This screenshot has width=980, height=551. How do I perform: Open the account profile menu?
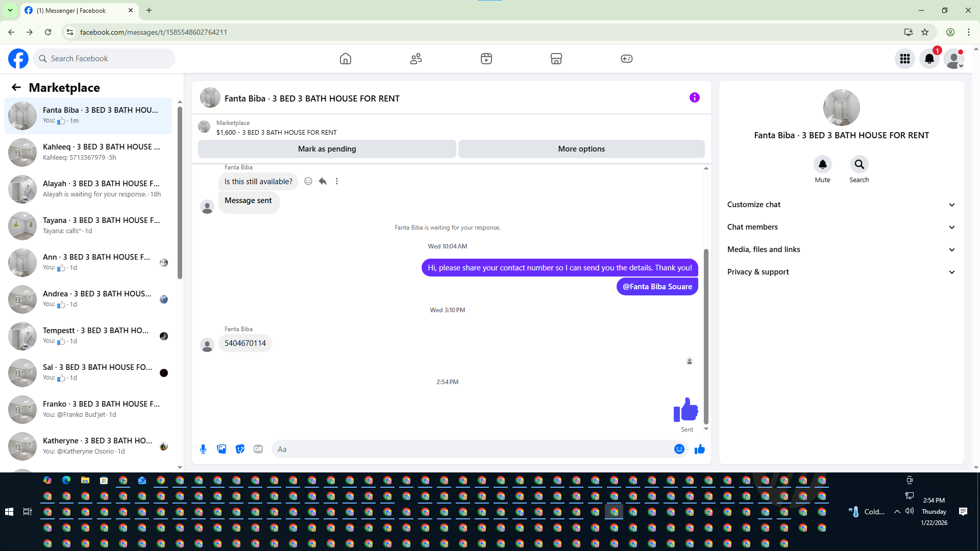click(954, 59)
